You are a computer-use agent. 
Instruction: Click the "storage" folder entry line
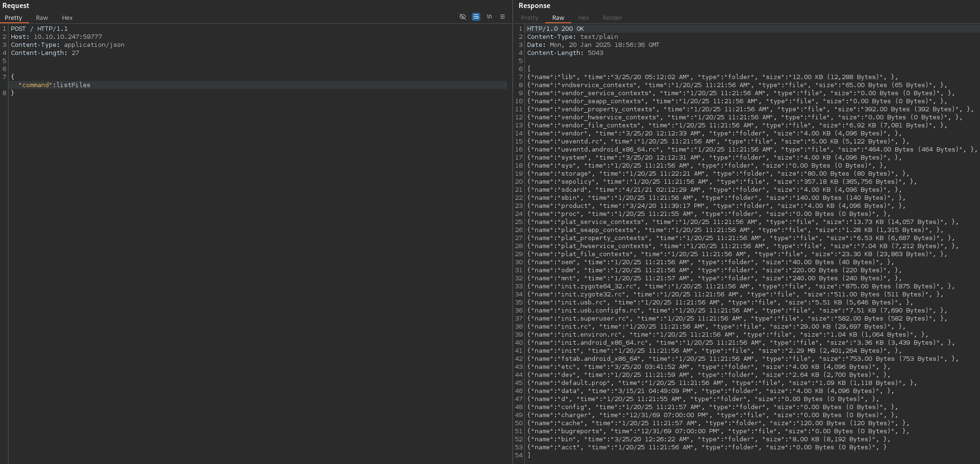719,174
